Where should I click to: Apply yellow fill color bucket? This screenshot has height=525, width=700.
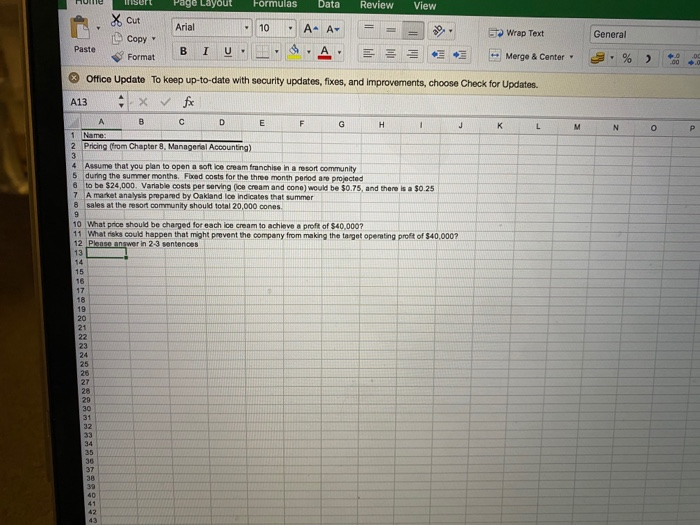294,52
